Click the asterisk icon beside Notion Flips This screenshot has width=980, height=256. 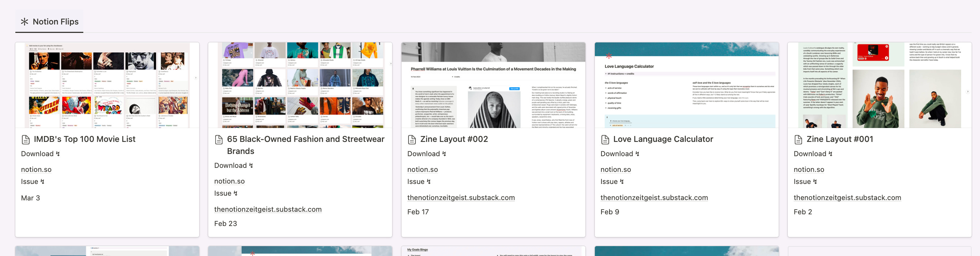coord(24,22)
